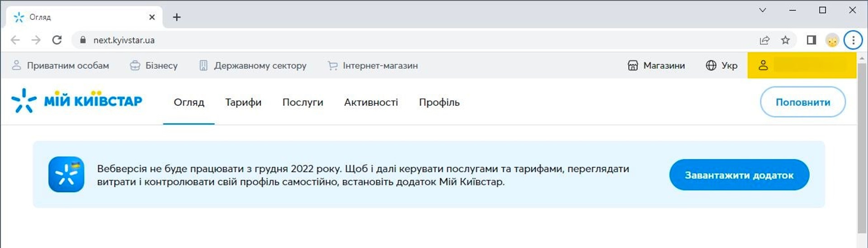868x248 pixels.
Task: Open the Послуги tab
Action: pyautogui.click(x=303, y=103)
